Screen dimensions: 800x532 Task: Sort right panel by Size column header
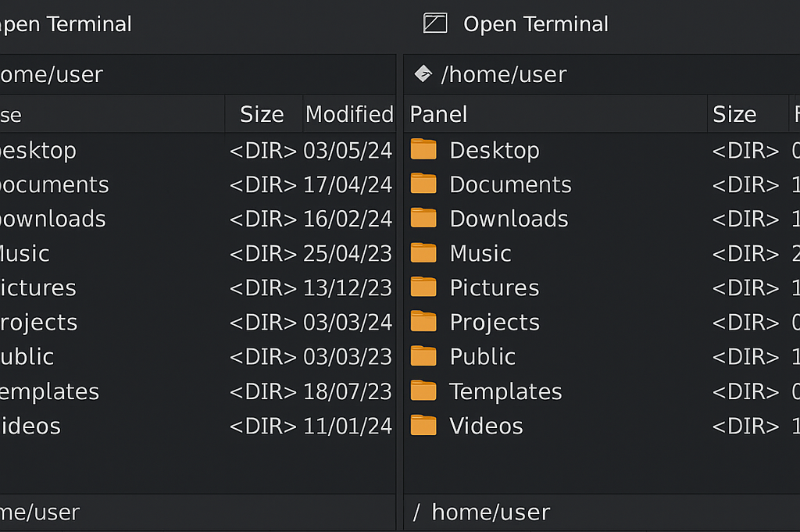(x=734, y=114)
